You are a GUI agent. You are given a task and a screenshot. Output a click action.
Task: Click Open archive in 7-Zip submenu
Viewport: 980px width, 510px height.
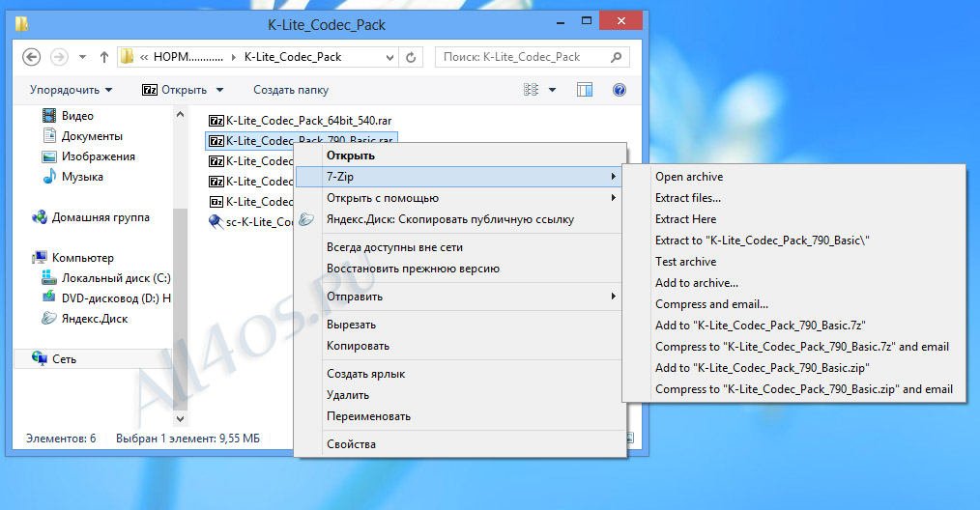point(793,177)
